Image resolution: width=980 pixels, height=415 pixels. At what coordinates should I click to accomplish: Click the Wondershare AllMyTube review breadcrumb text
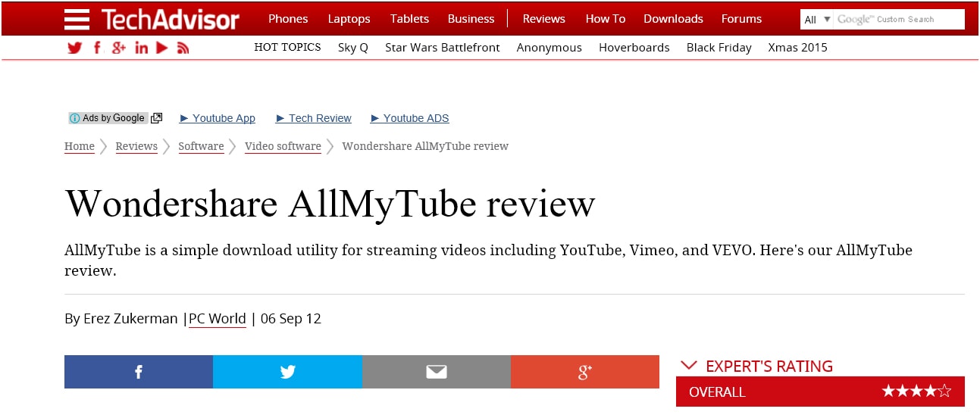tap(425, 146)
